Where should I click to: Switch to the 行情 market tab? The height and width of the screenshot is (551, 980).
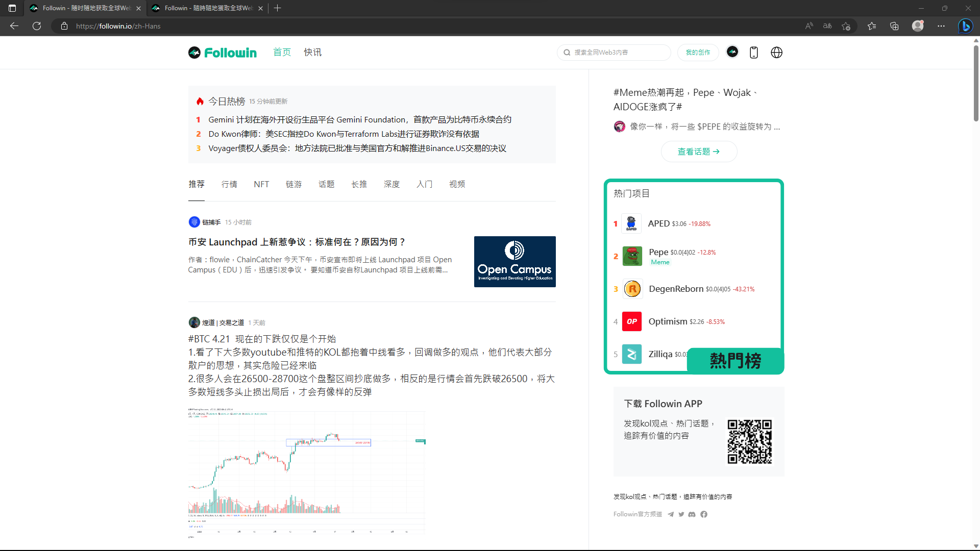click(229, 184)
